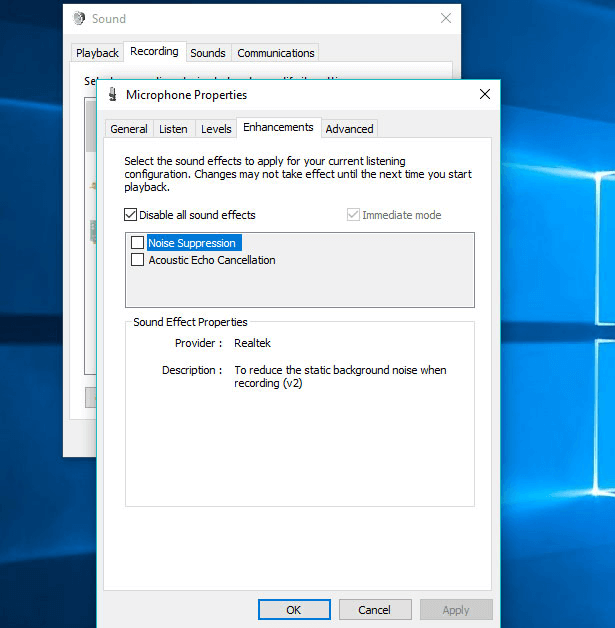Select the Enhancements tab
This screenshot has height=628, width=615.
(278, 127)
